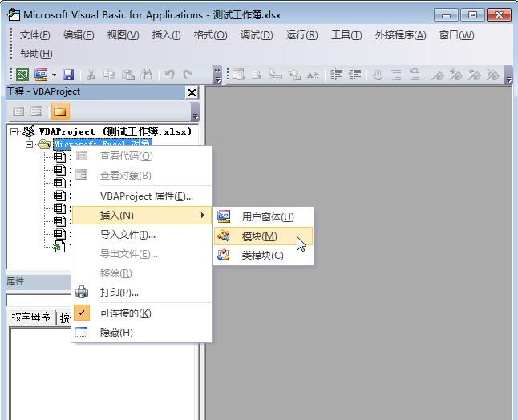
Task: Click the Paste clipboard icon
Action: click(x=128, y=75)
